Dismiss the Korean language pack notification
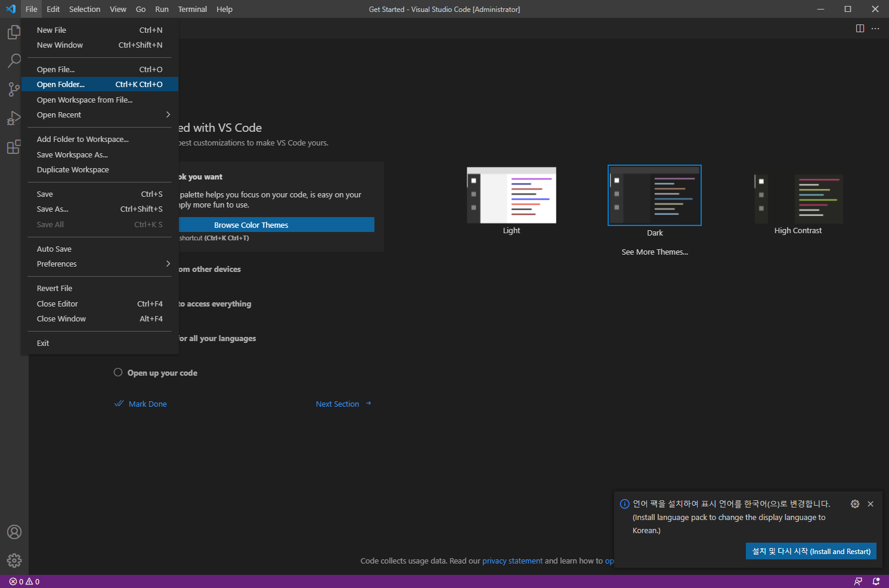Image resolution: width=889 pixels, height=588 pixels. click(x=871, y=504)
